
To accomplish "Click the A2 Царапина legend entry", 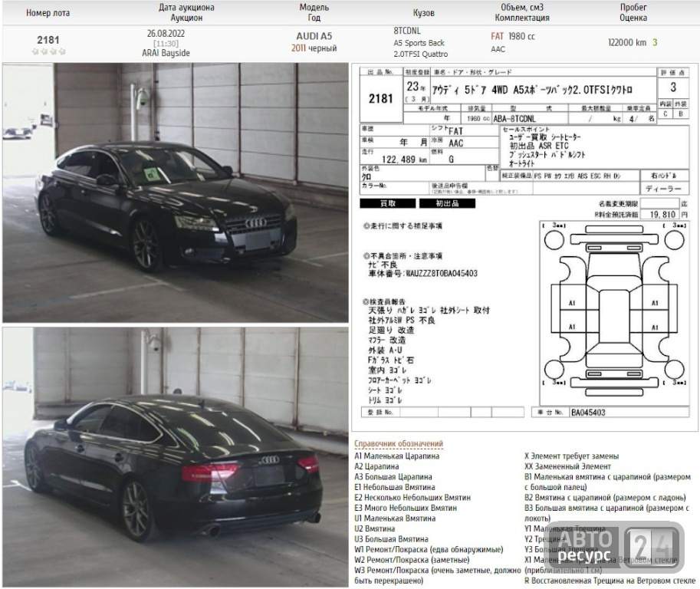I will click(376, 466).
